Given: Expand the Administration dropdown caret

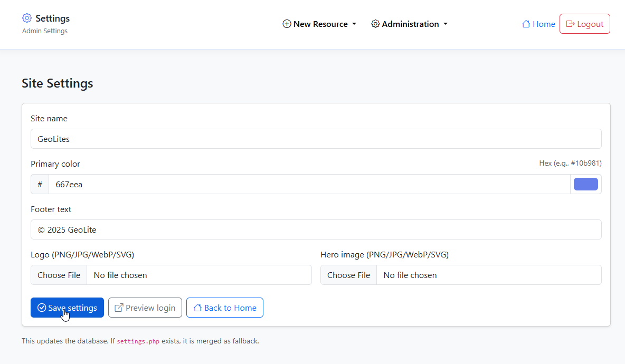Looking at the screenshot, I should [x=446, y=24].
